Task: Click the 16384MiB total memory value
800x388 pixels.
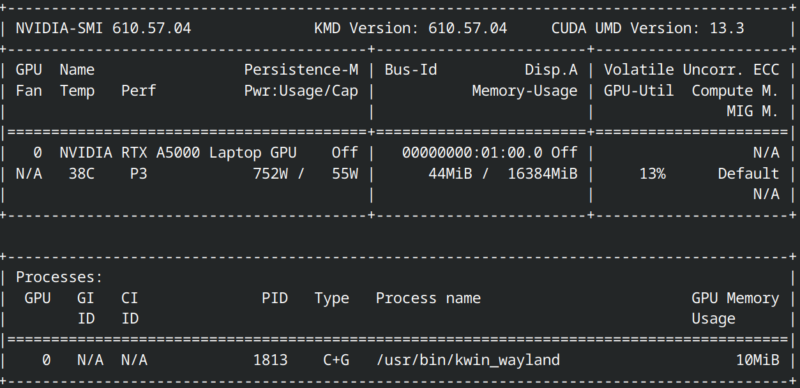Action: [542, 174]
